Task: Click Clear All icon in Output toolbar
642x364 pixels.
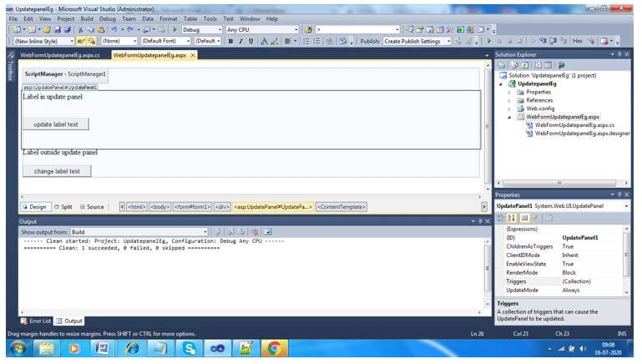Action: click(255, 232)
